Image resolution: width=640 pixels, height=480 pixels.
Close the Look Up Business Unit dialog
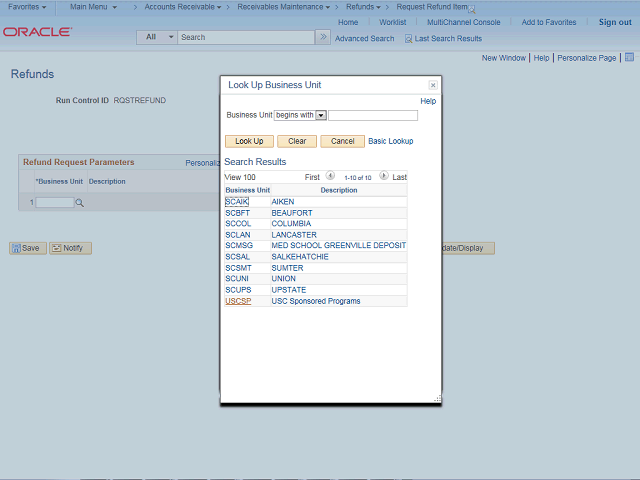433,85
